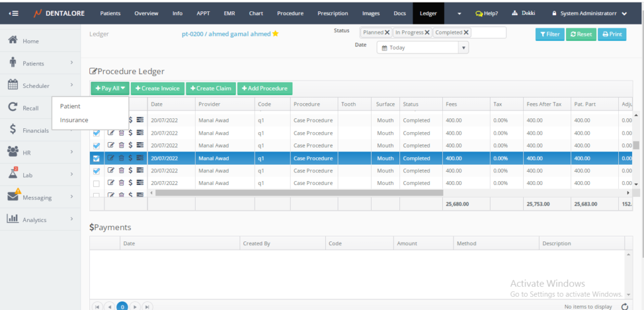Switch to the Prescription tab
This screenshot has width=644, height=310.
coord(333,13)
